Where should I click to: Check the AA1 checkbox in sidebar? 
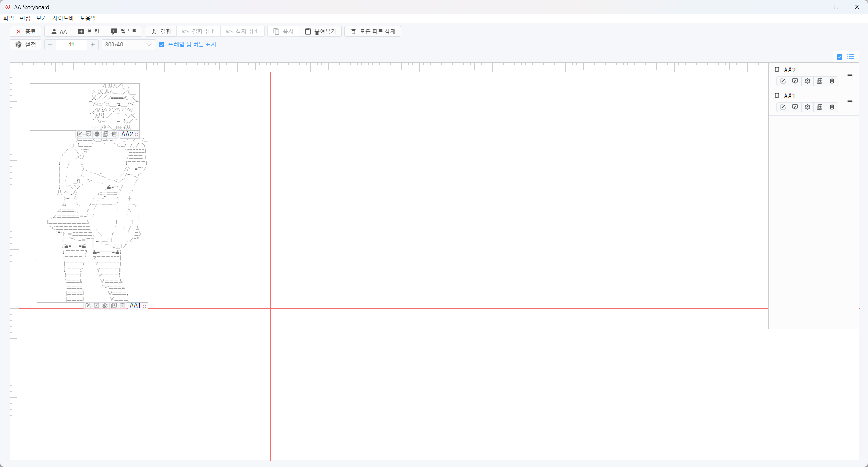[x=777, y=96]
